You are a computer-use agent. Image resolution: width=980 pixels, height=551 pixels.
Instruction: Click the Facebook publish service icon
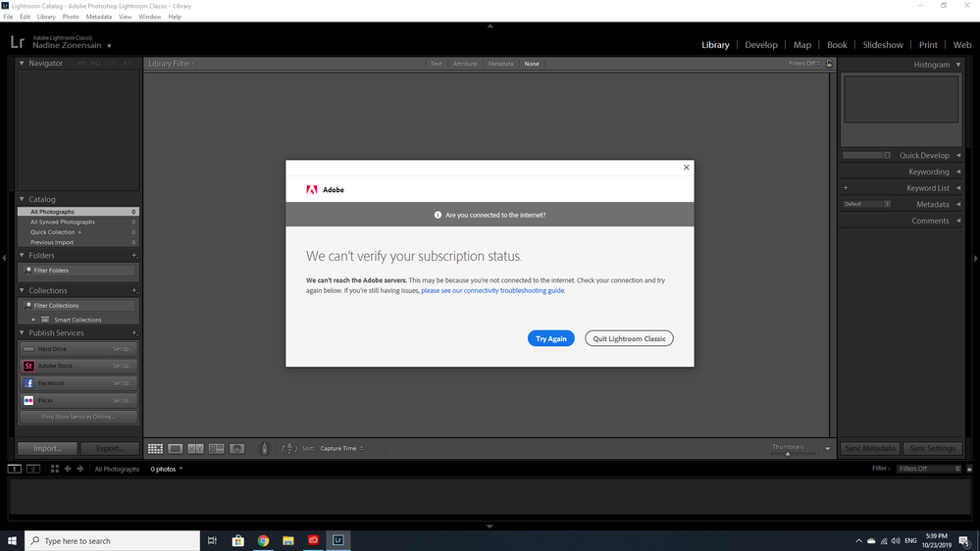click(x=28, y=383)
